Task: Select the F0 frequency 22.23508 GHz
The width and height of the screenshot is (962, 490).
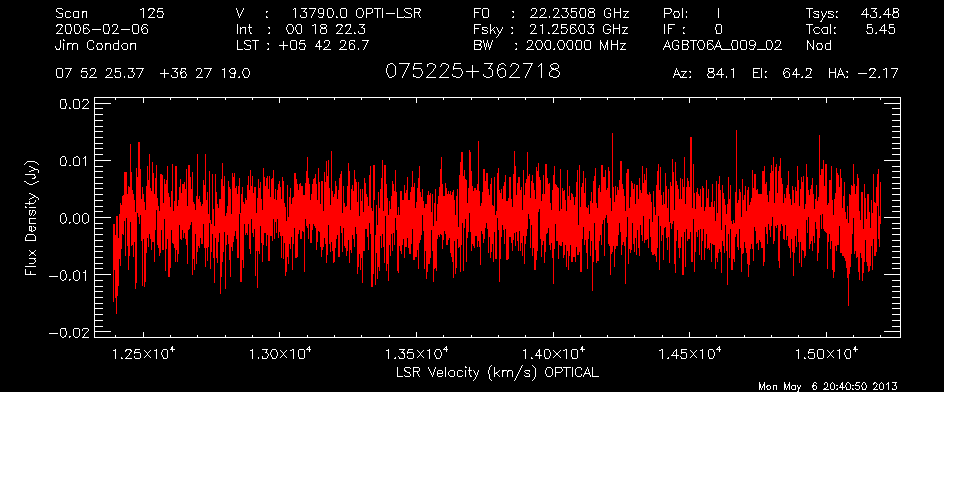Action: (579, 13)
